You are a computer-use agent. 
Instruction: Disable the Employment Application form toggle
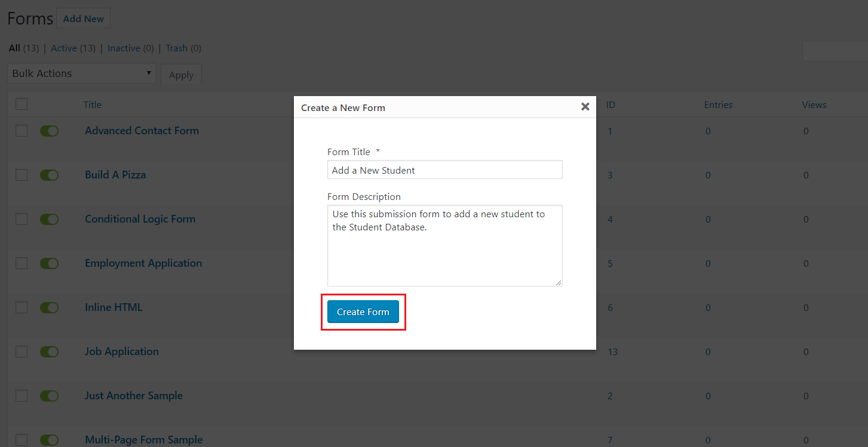point(49,263)
